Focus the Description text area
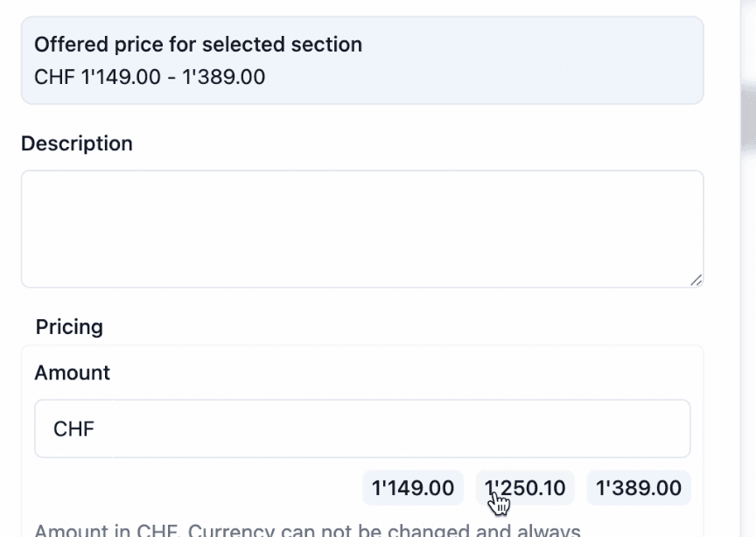The width and height of the screenshot is (756, 537). pyautogui.click(x=362, y=229)
